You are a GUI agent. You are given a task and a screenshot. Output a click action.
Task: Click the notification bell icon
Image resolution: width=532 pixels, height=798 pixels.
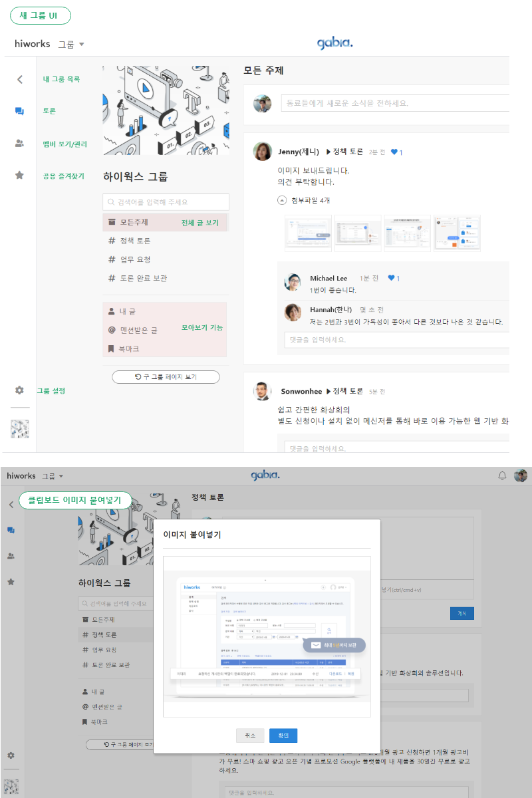click(x=503, y=475)
